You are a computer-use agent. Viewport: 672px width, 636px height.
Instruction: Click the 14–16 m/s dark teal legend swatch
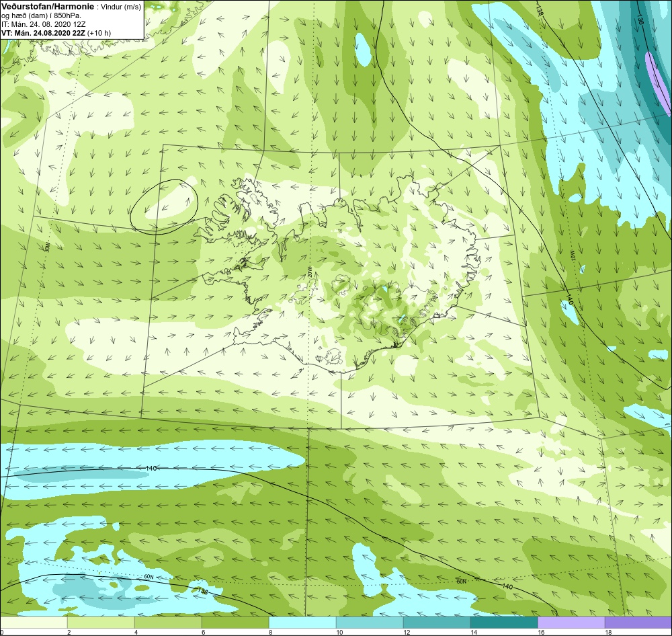pyautogui.click(x=504, y=623)
